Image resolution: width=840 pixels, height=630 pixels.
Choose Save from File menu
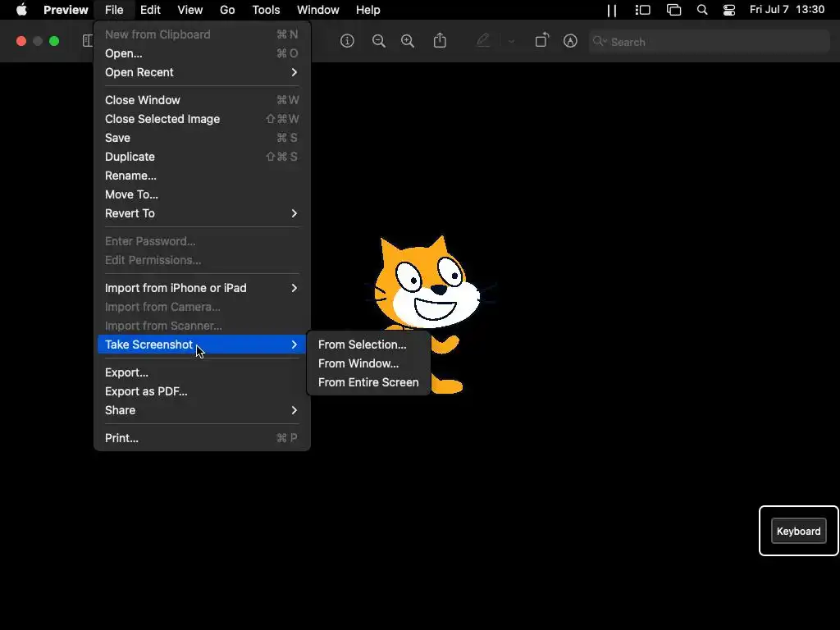point(202,138)
